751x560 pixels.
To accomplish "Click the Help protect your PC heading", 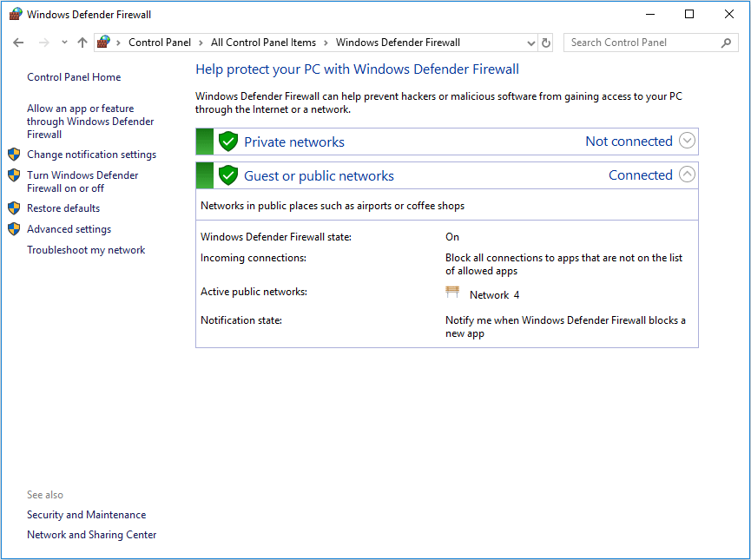I will click(358, 69).
